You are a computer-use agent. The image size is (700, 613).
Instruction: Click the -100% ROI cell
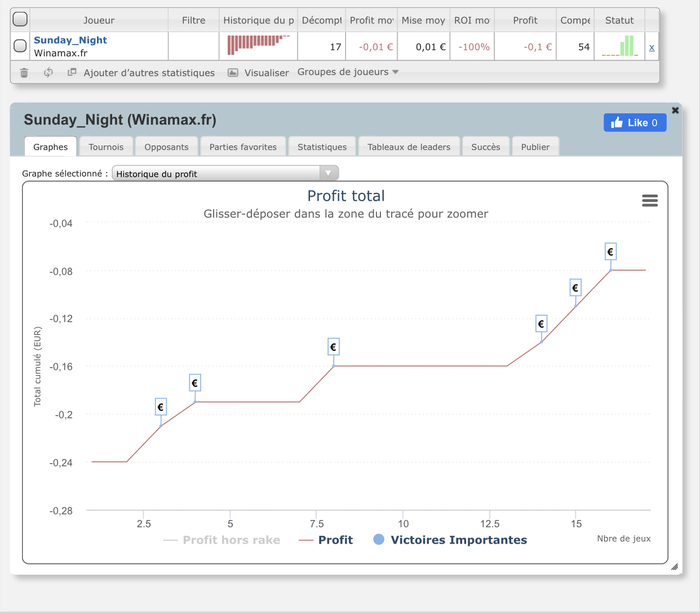click(472, 46)
